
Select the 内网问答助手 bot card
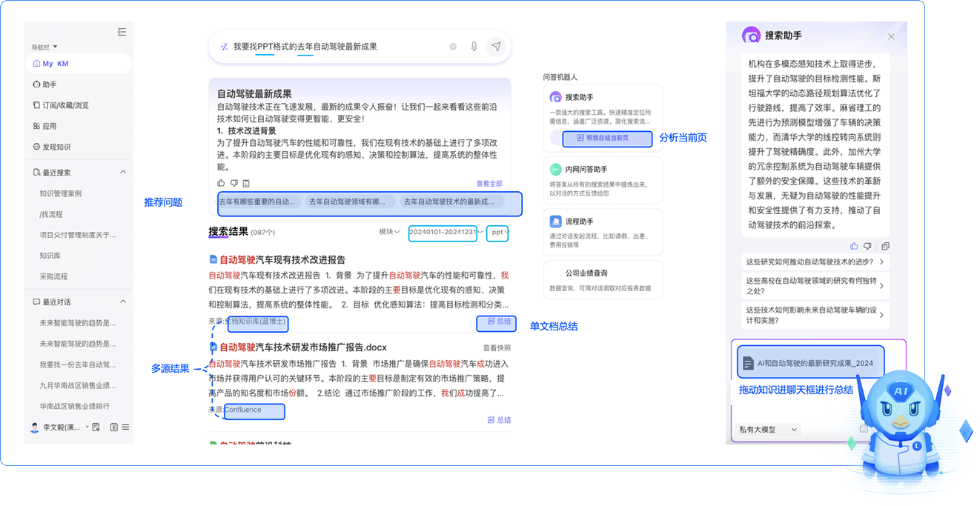602,180
